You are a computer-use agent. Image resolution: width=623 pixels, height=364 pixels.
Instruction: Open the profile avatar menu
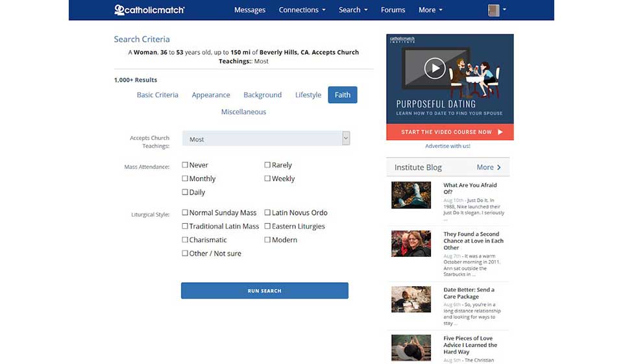[x=496, y=10]
